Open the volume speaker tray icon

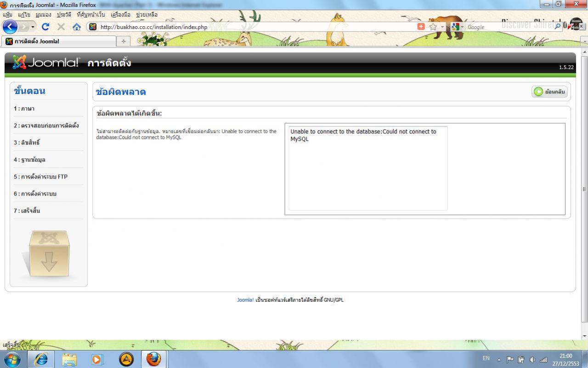pyautogui.click(x=532, y=360)
